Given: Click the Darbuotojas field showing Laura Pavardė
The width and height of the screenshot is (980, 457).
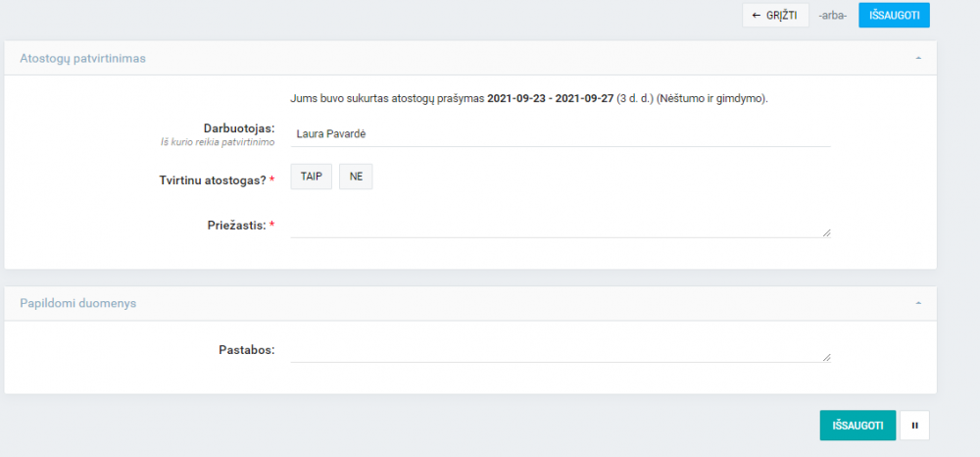Looking at the screenshot, I should point(561,134).
